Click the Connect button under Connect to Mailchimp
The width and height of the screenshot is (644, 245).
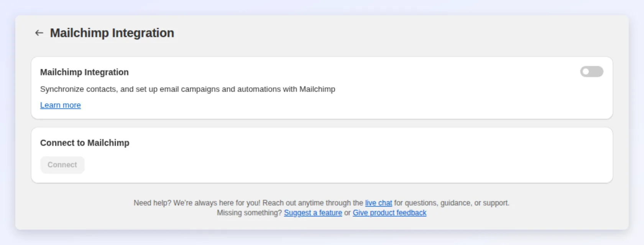62,165
